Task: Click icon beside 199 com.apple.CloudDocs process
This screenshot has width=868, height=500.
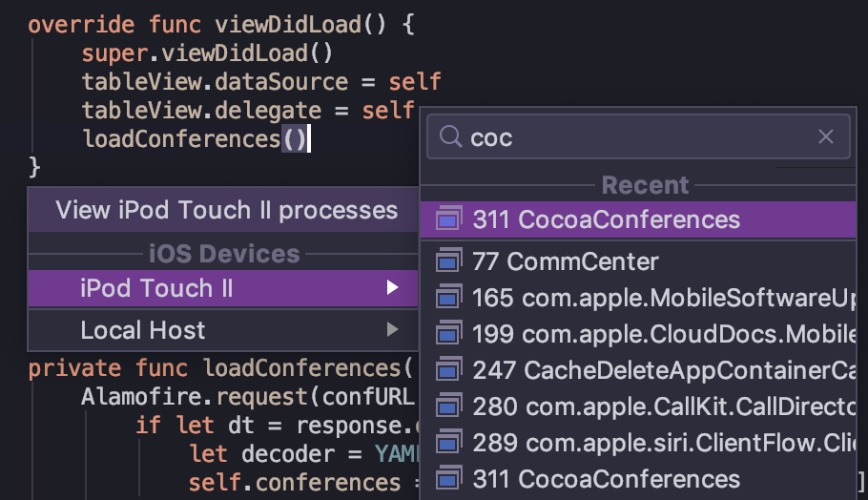Action: pyautogui.click(x=448, y=334)
